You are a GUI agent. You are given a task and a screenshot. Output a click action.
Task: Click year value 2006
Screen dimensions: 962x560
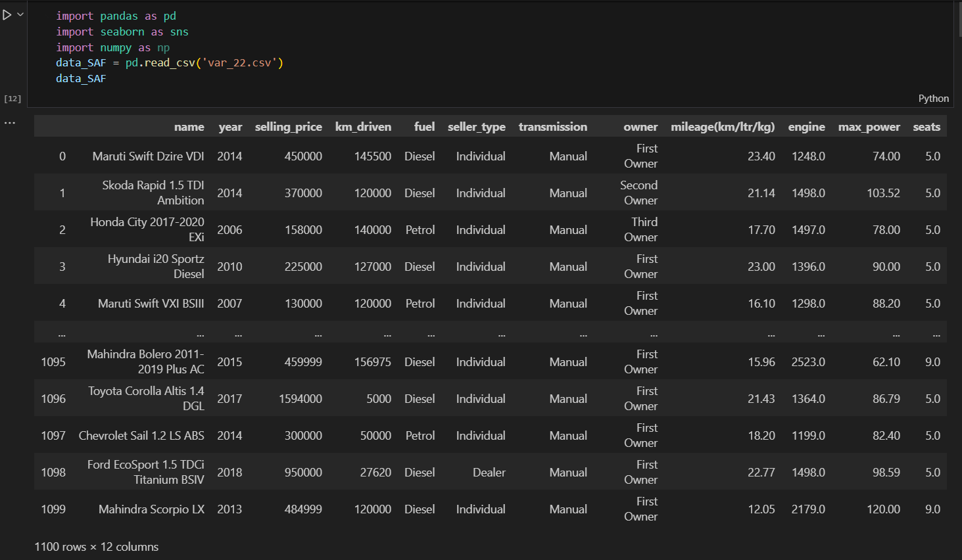[x=229, y=230]
